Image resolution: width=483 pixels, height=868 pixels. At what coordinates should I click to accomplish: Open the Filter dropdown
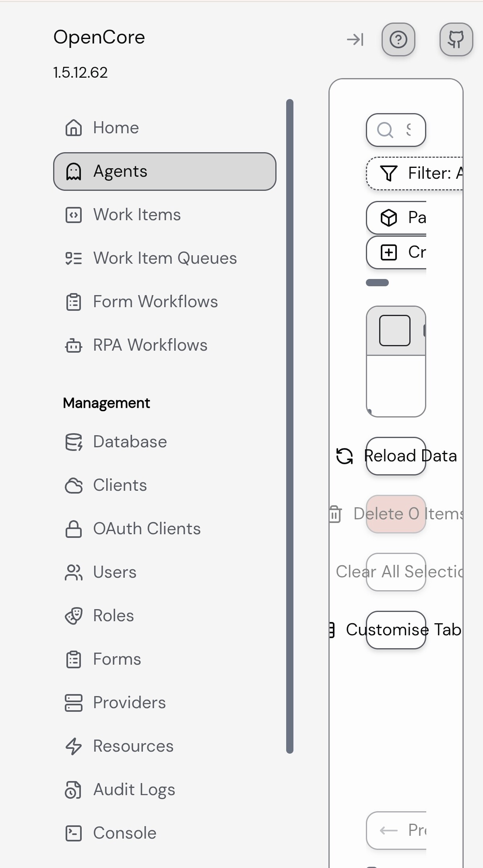[415, 174]
